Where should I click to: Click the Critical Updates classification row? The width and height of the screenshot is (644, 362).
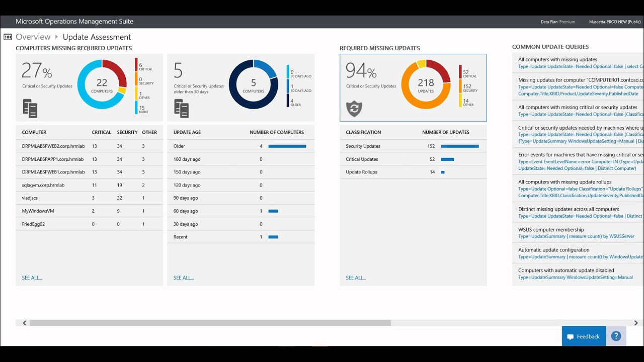[x=413, y=159]
